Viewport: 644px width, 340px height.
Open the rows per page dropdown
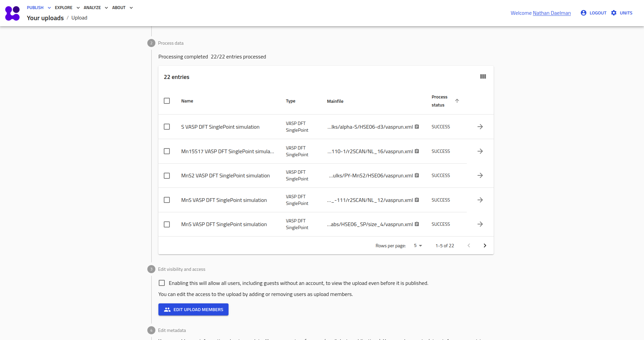(418, 246)
